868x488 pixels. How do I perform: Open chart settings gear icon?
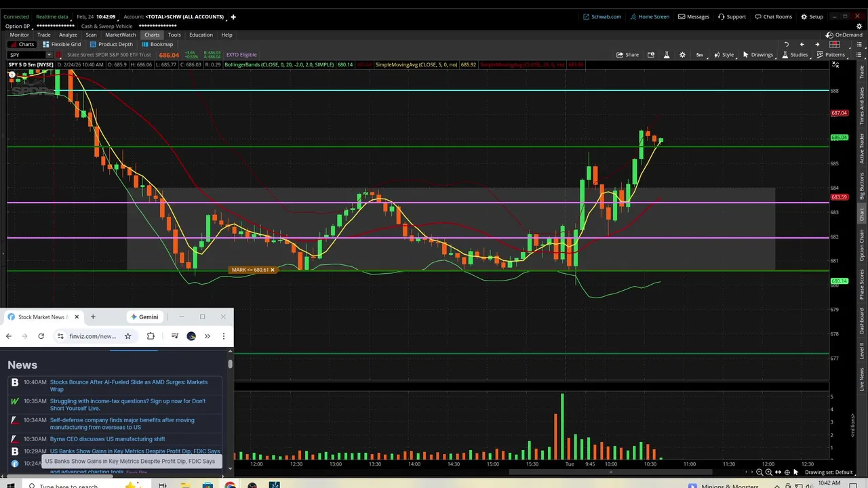682,55
